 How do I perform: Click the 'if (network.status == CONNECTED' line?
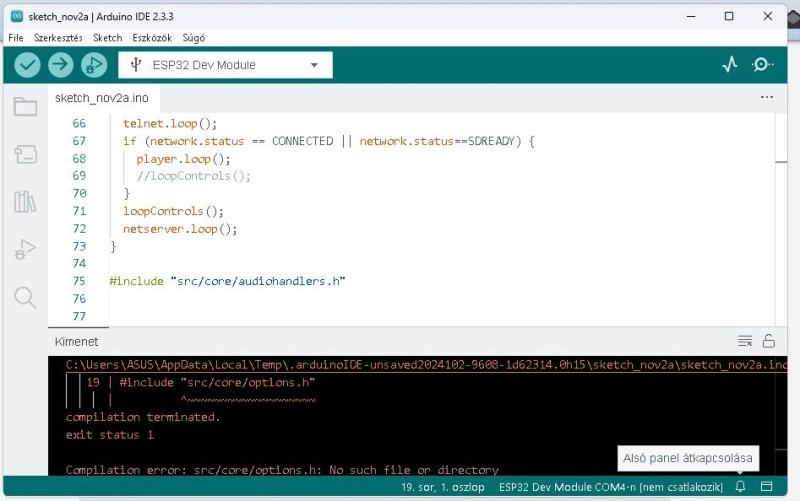[329, 141]
